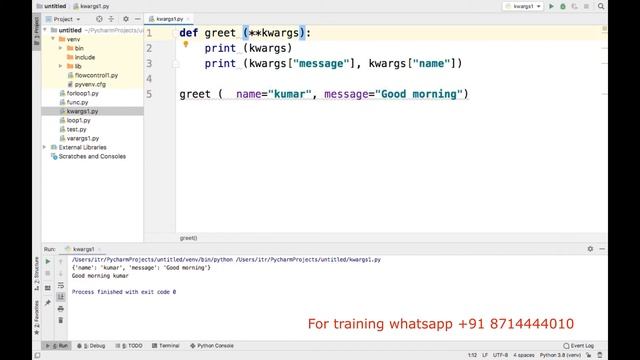Run kwargs1 from the top toolbar
Image resolution: width=640 pixels, height=360 pixels.
[x=551, y=6]
